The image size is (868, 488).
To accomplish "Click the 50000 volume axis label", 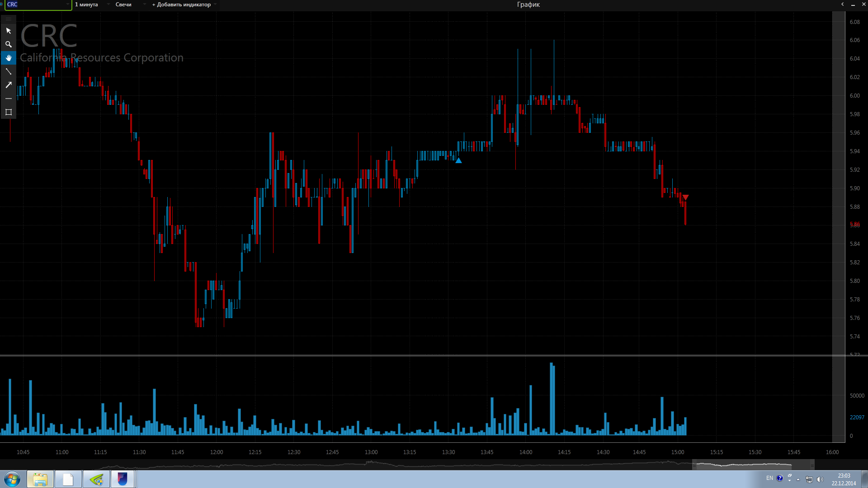I will point(857,395).
